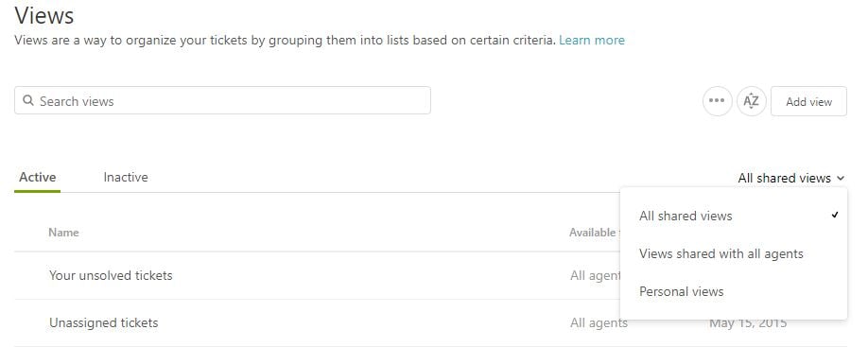Switch to the Inactive tab
This screenshot has width=868, height=347.
[126, 178]
